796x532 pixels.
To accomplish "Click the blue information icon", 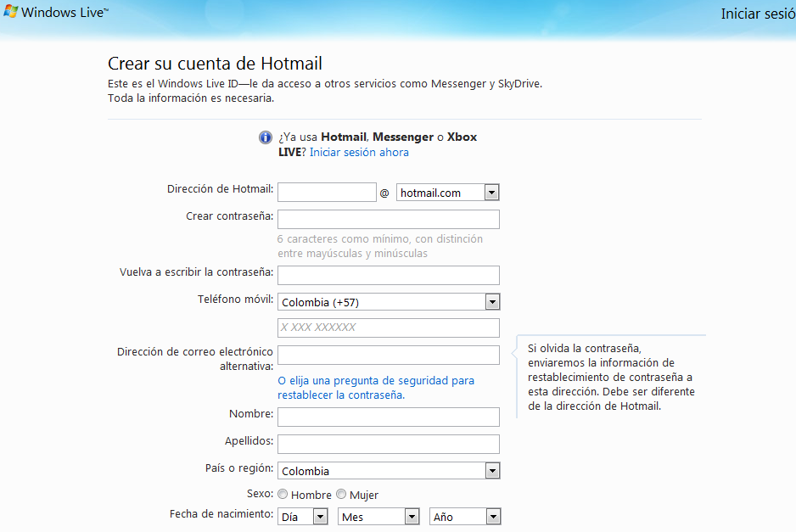I will pos(265,137).
